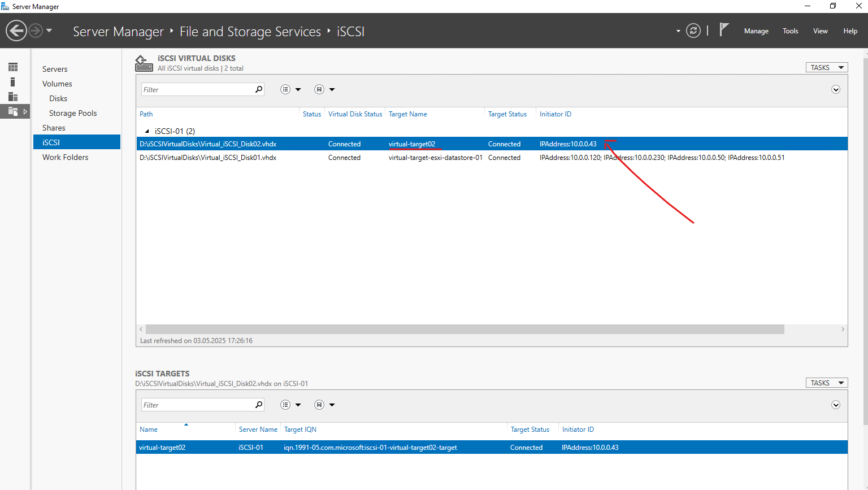The width and height of the screenshot is (868, 490).
Task: Click the iSCSI targets Filter field
Action: (197, 405)
